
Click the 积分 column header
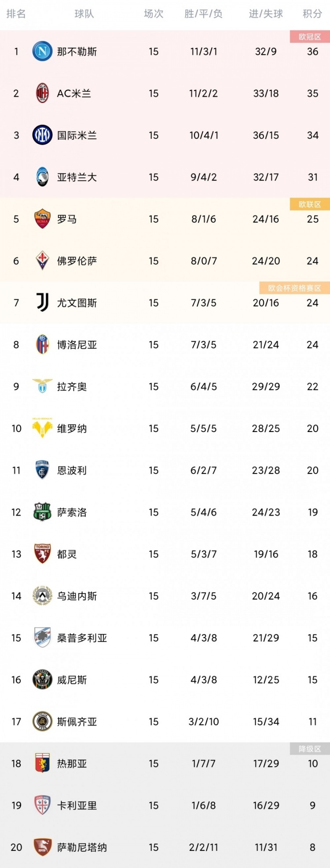pyautogui.click(x=312, y=14)
